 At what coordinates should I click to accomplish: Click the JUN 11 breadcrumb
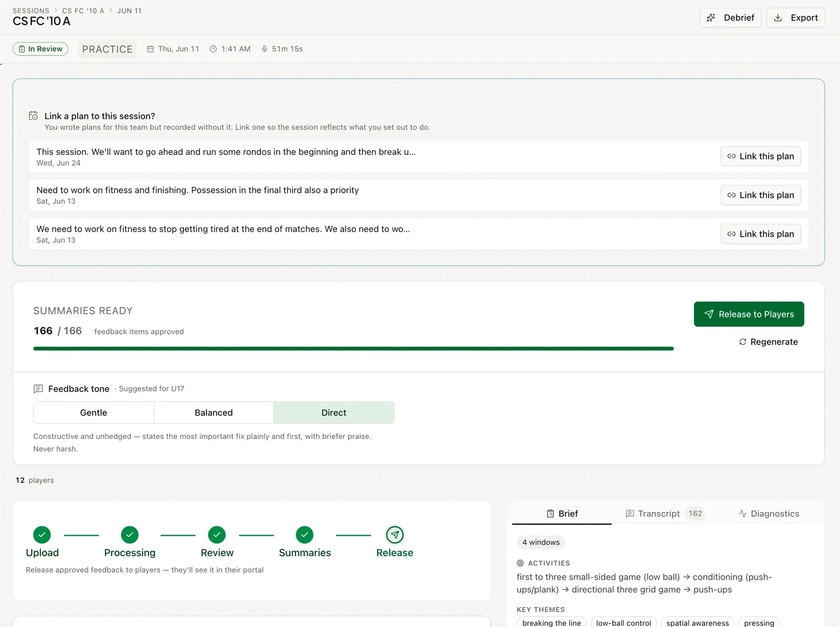(x=129, y=11)
